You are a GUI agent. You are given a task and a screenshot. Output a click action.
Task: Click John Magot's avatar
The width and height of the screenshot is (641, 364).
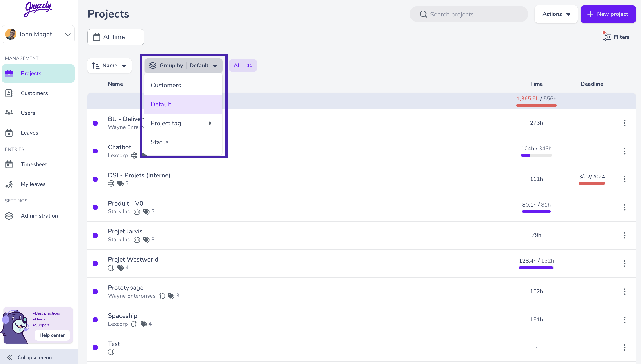(11, 34)
